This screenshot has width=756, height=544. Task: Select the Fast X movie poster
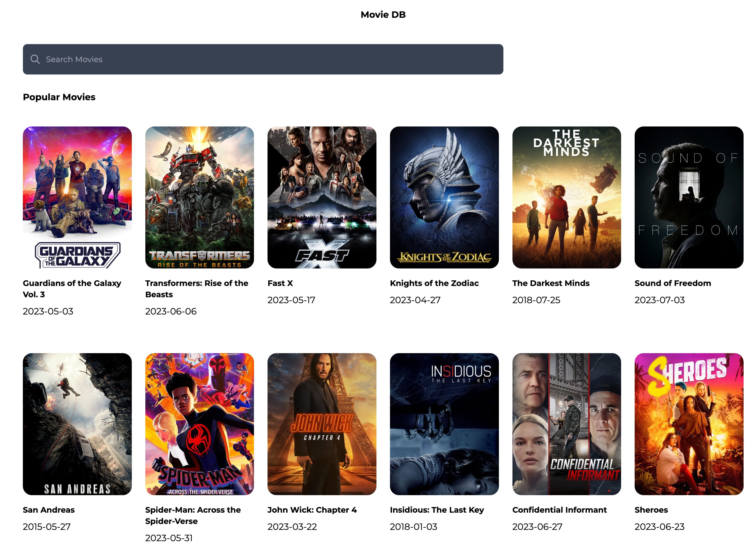pyautogui.click(x=322, y=197)
